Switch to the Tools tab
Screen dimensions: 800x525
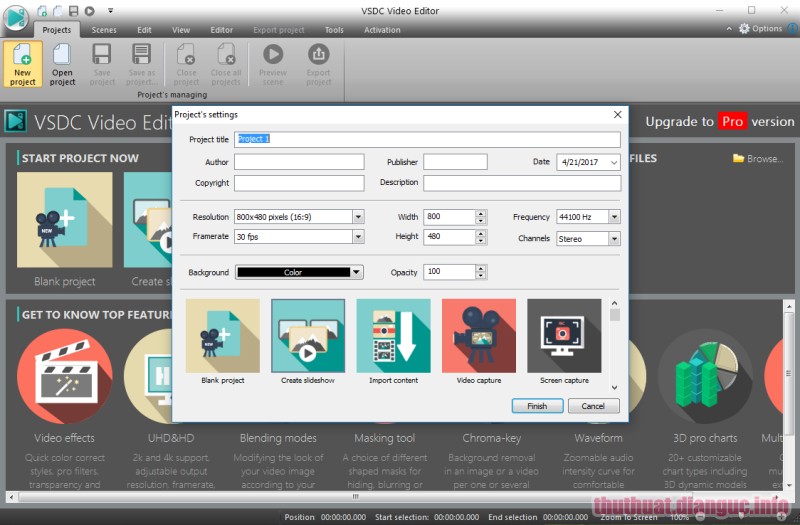click(334, 30)
